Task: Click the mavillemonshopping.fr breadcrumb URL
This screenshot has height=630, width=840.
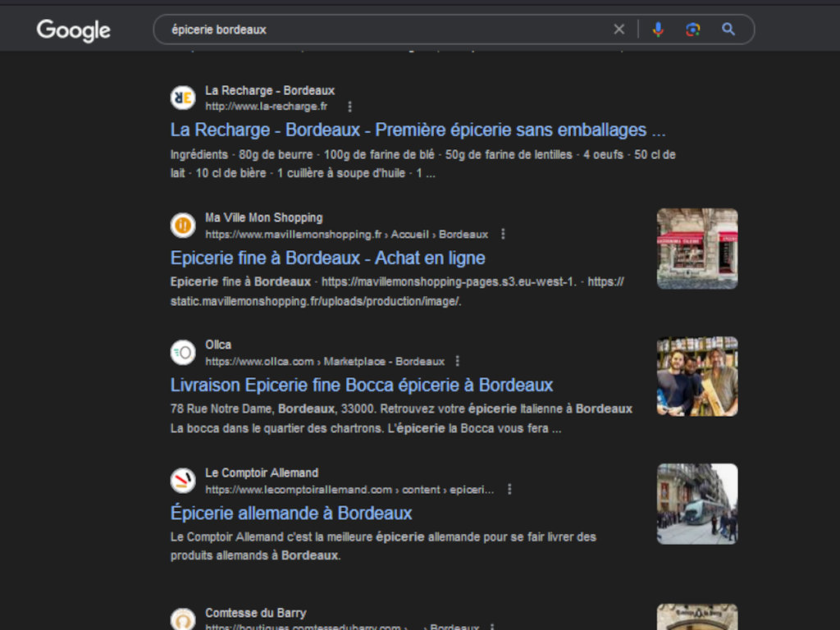Action: pyautogui.click(x=347, y=234)
